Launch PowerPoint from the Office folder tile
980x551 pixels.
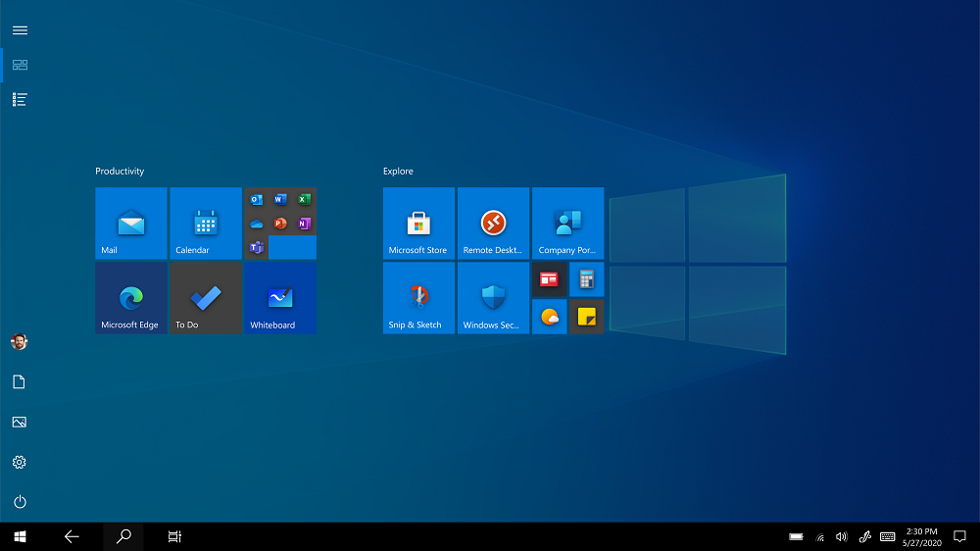(x=280, y=224)
